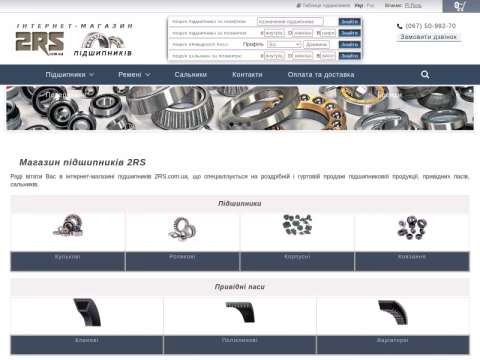Focus the belt length 'Довжина' field
This screenshot has width=480, height=360.
[316, 44]
